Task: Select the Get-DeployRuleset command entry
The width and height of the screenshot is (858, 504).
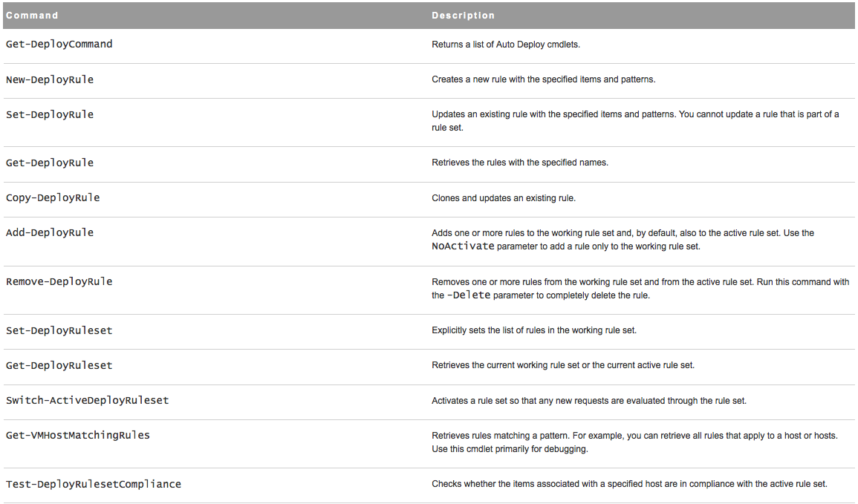Action: [59, 366]
